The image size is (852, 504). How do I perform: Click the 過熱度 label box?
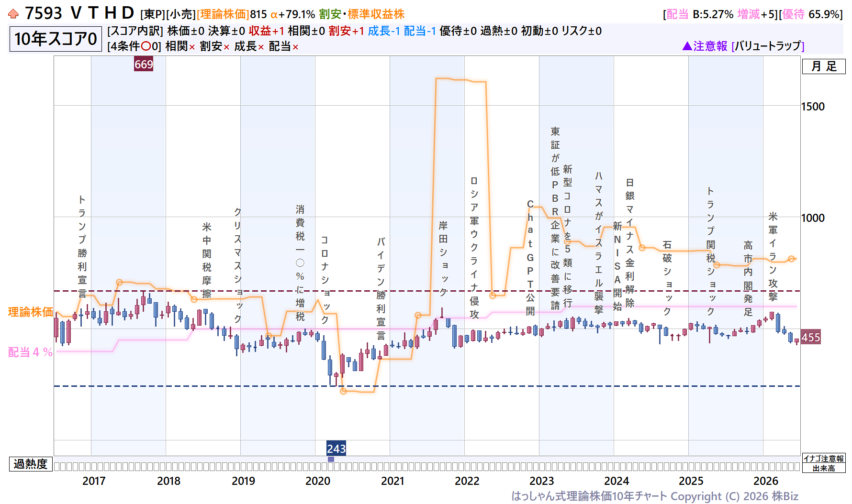(x=31, y=464)
